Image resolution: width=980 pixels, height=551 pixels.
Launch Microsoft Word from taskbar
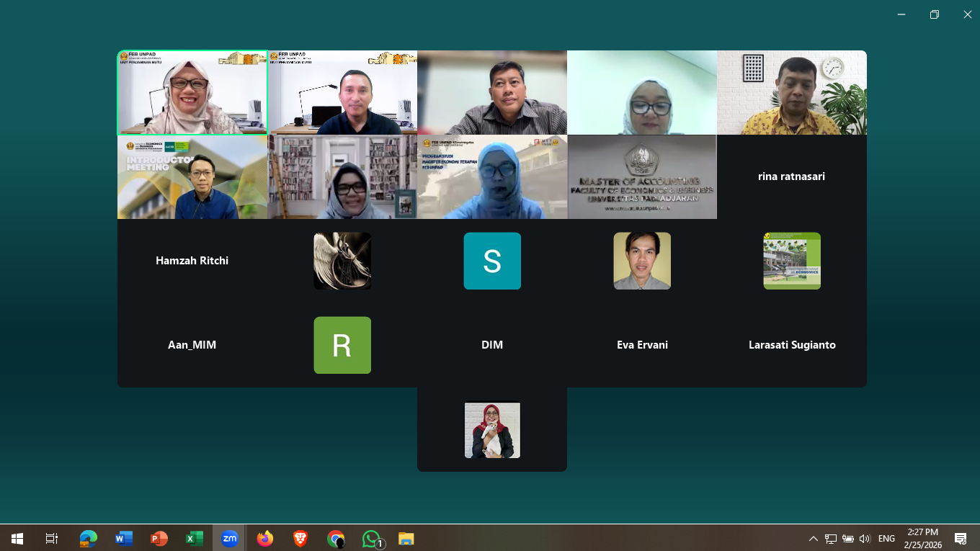124,538
